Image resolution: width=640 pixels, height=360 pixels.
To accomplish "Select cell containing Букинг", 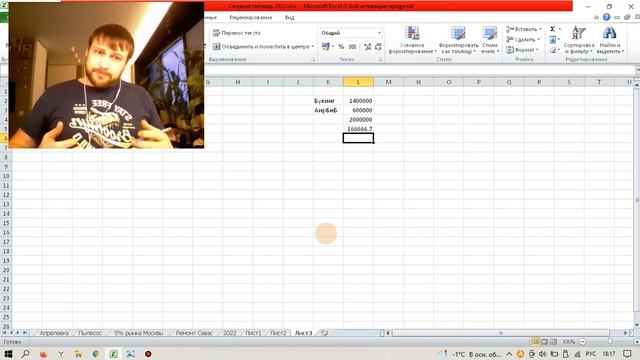I will point(328,100).
